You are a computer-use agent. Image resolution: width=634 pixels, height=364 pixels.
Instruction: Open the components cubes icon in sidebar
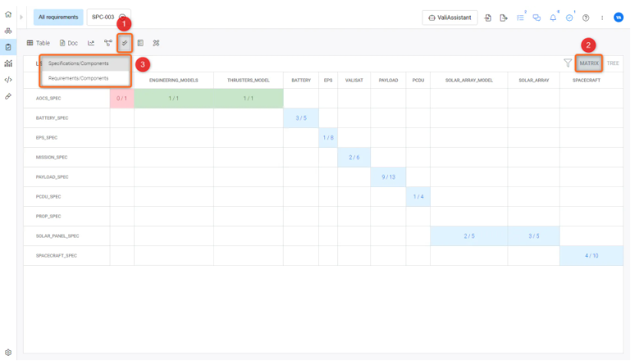(8, 31)
